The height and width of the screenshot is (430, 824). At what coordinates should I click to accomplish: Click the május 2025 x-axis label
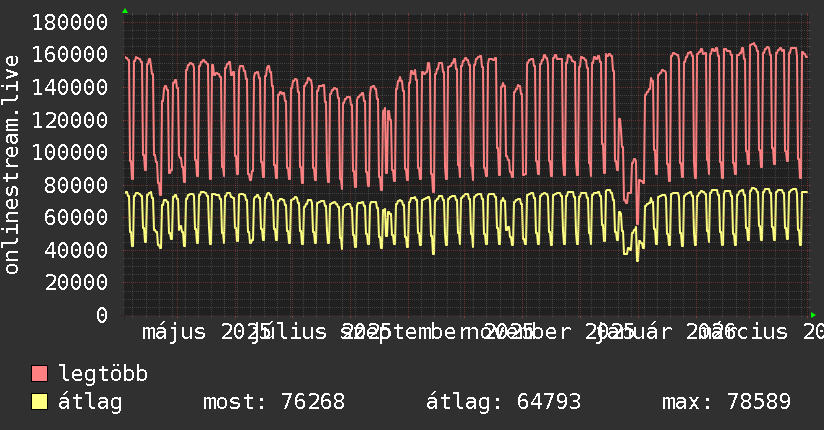click(207, 332)
